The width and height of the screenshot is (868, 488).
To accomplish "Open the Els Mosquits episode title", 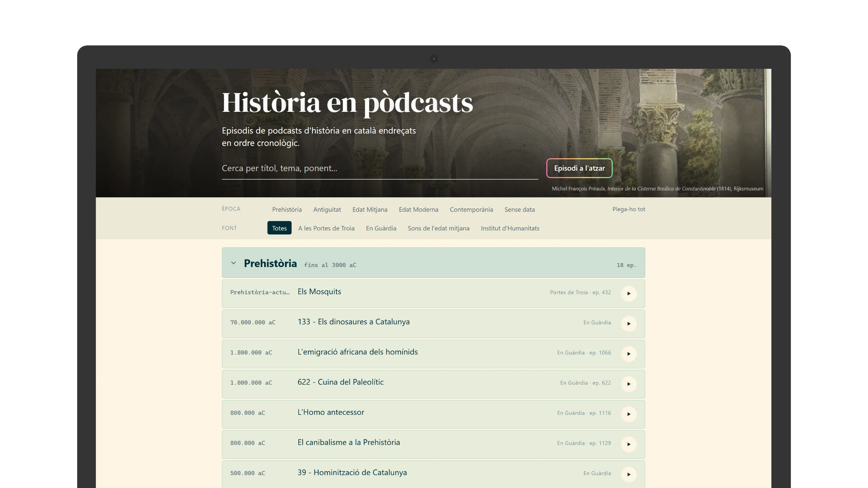I will (319, 292).
